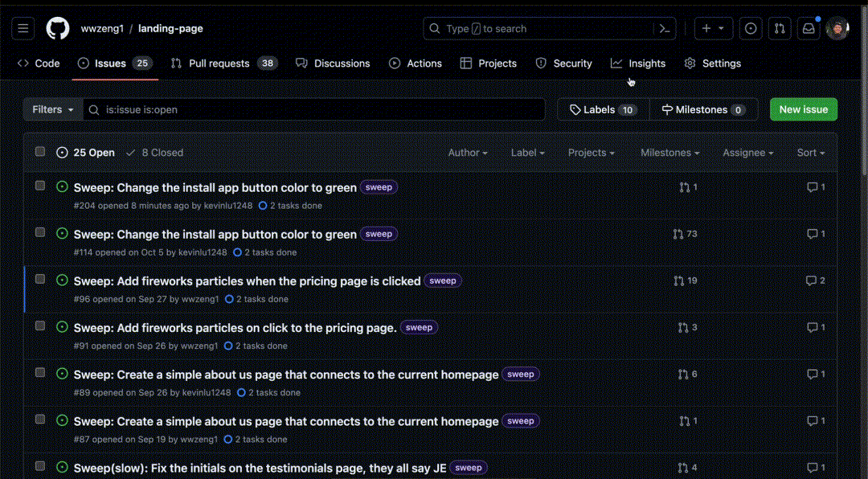868x479 pixels.
Task: Click the landing-page repository name link
Action: coord(170,29)
